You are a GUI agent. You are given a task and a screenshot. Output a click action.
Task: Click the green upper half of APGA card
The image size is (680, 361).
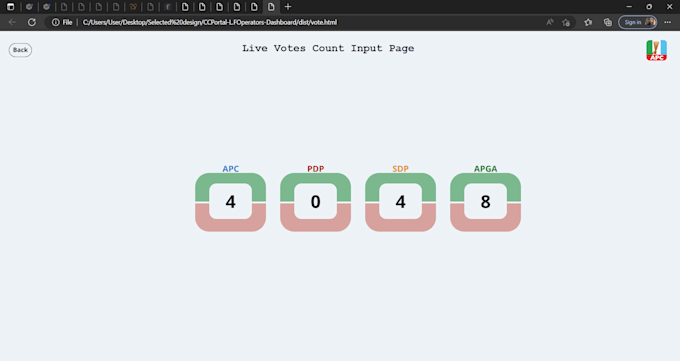coord(485,179)
